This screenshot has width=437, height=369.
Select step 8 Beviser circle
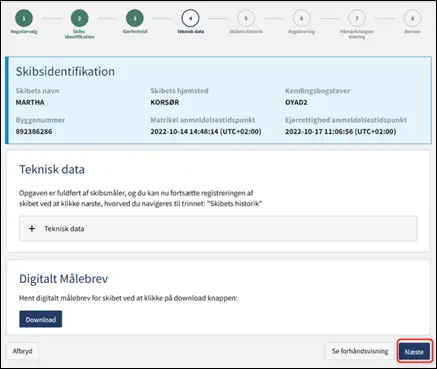[x=412, y=18]
